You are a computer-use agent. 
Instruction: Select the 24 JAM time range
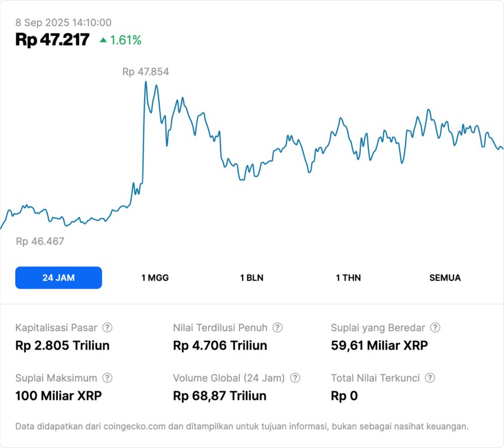[x=58, y=277]
